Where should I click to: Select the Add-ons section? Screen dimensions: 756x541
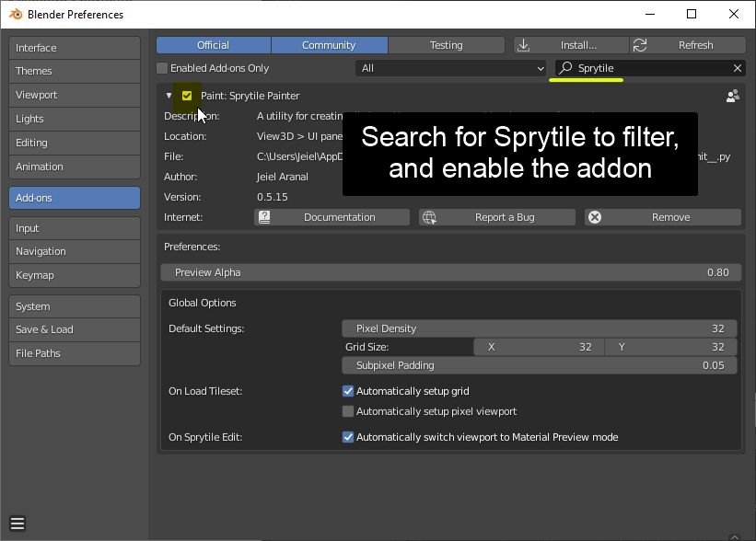click(75, 198)
